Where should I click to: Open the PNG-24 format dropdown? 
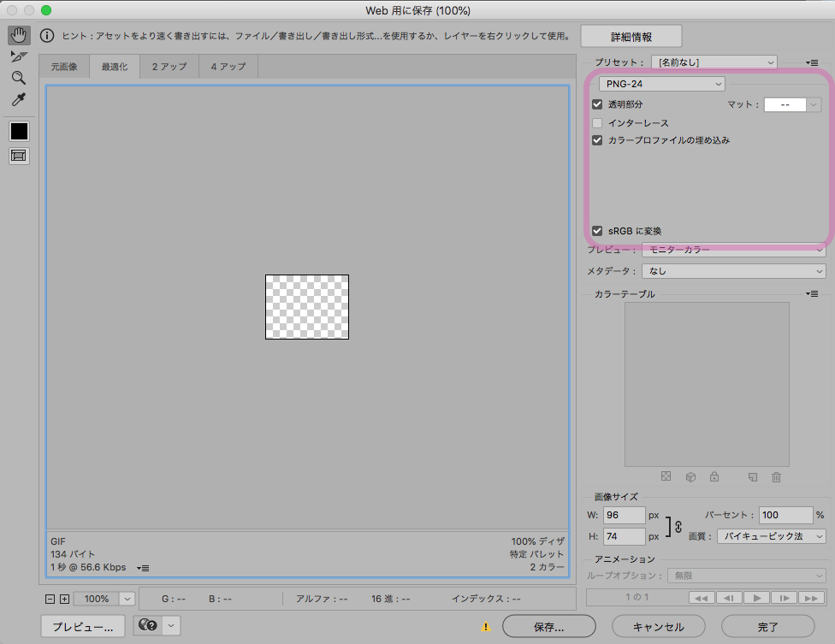pyautogui.click(x=662, y=84)
